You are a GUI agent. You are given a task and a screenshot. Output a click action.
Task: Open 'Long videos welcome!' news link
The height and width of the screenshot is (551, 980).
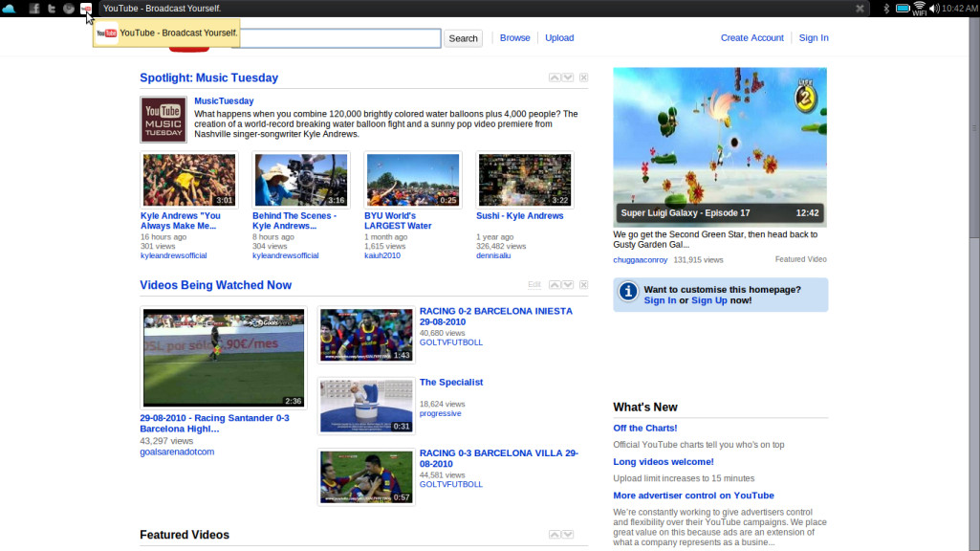coord(664,462)
